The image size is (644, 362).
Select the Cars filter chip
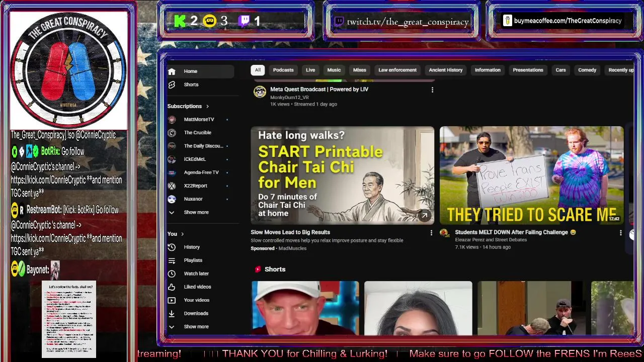pyautogui.click(x=560, y=70)
